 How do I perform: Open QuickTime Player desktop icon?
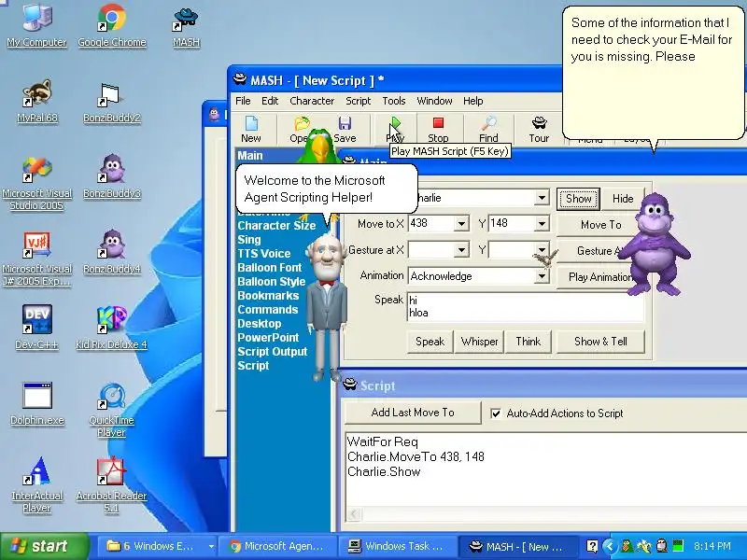(111, 410)
